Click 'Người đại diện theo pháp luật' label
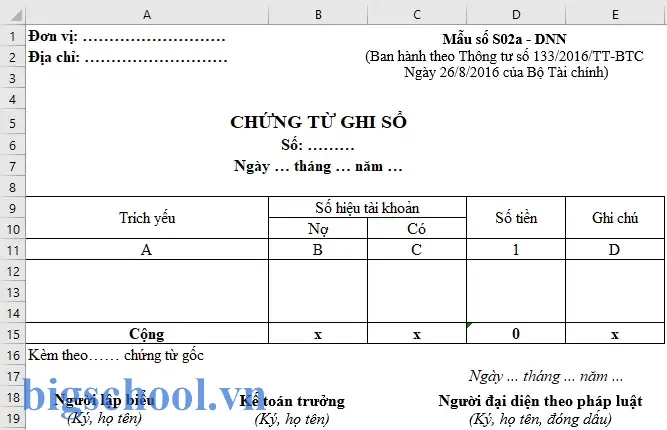This screenshot has width=667, height=430. coord(540,401)
